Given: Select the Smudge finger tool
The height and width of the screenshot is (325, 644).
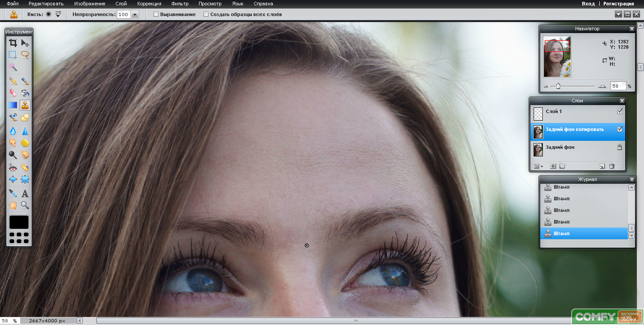Looking at the screenshot, I should pos(13,143).
